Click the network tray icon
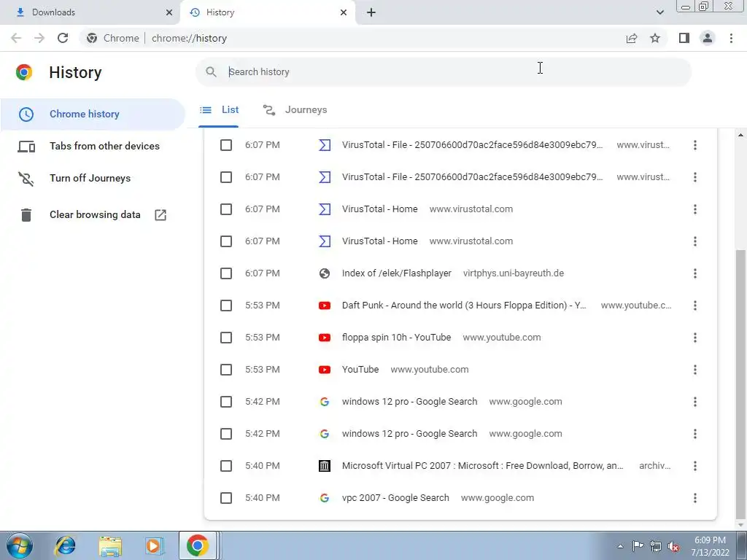The image size is (747, 560). click(656, 547)
